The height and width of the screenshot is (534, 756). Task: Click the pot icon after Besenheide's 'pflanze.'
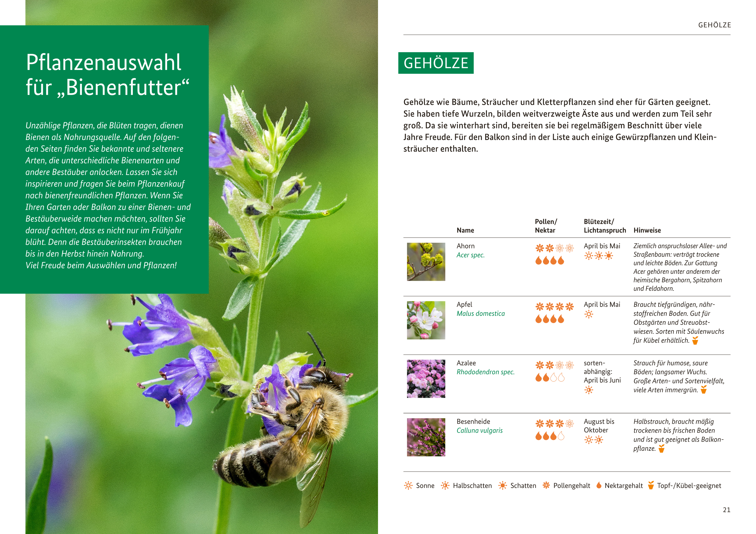pyautogui.click(x=661, y=449)
